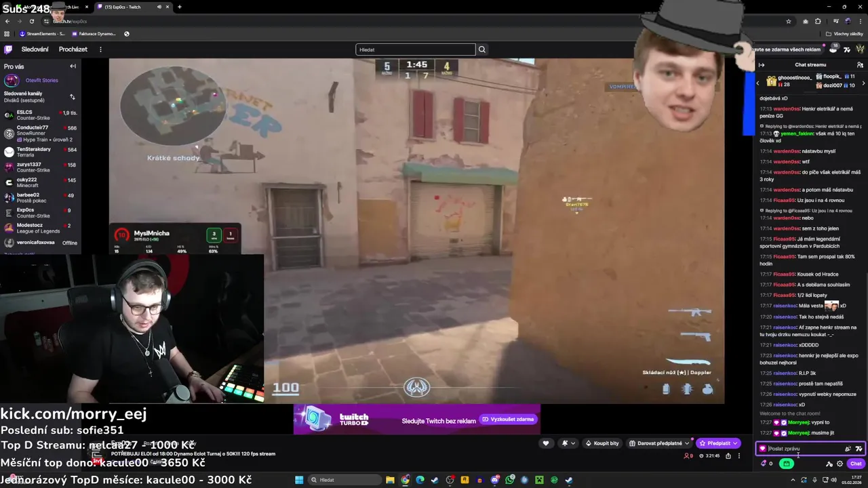868x488 pixels.
Task: Open the chat community users list
Action: [860, 65]
